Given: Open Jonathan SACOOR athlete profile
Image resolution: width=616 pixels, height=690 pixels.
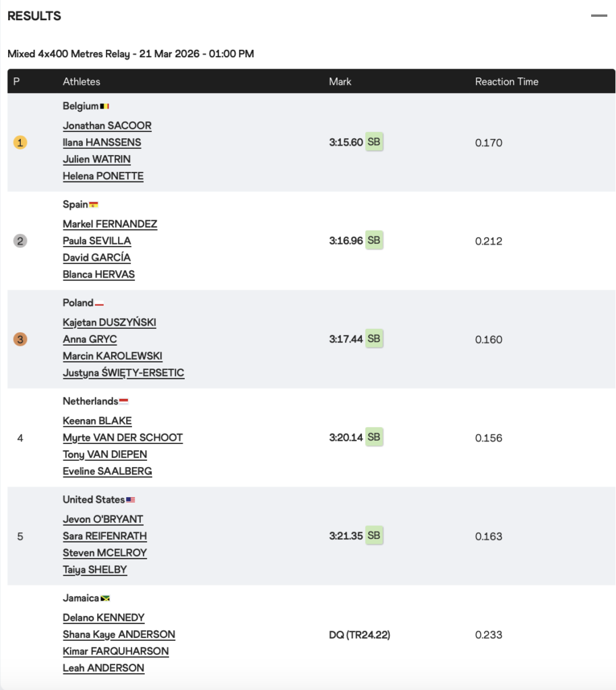Looking at the screenshot, I should point(107,126).
